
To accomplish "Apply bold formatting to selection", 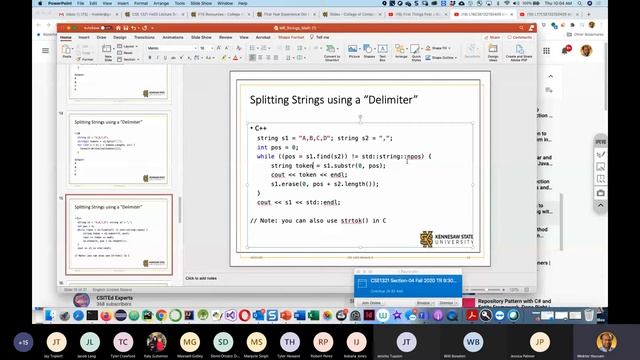I will click(x=150, y=58).
